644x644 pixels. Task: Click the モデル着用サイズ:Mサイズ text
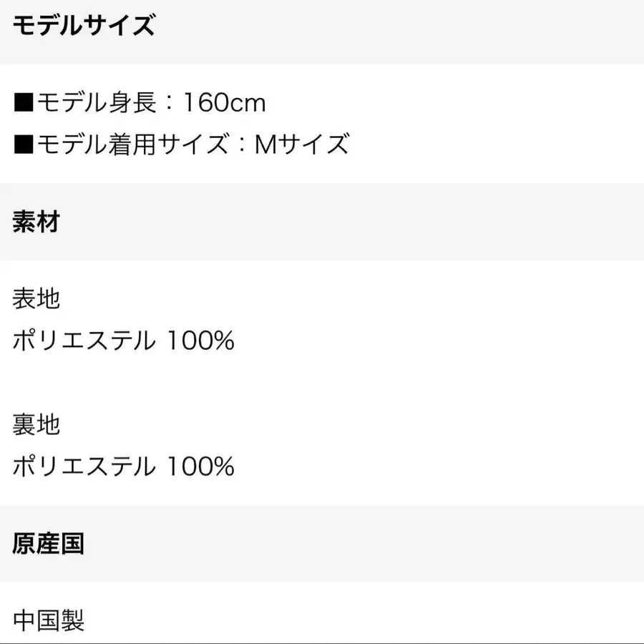tap(181, 144)
